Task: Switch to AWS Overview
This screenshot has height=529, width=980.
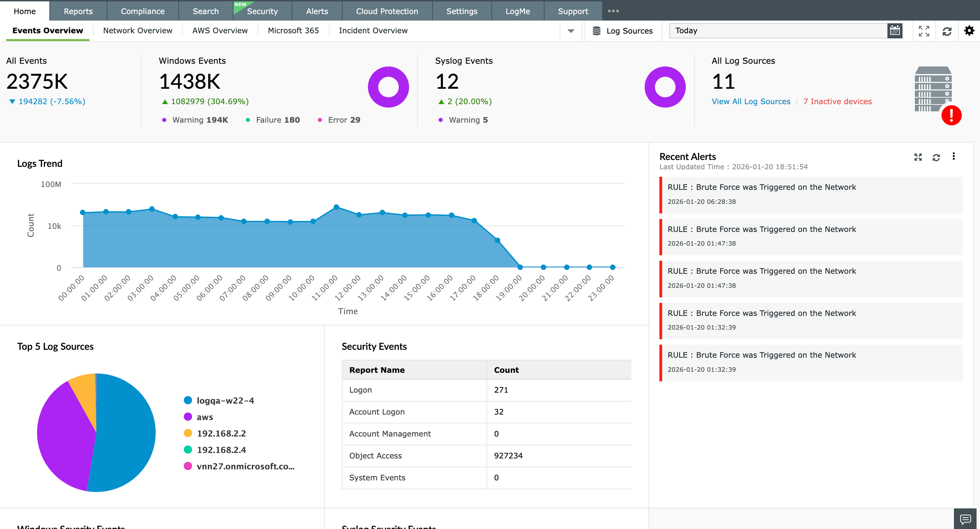Action: [x=220, y=30]
